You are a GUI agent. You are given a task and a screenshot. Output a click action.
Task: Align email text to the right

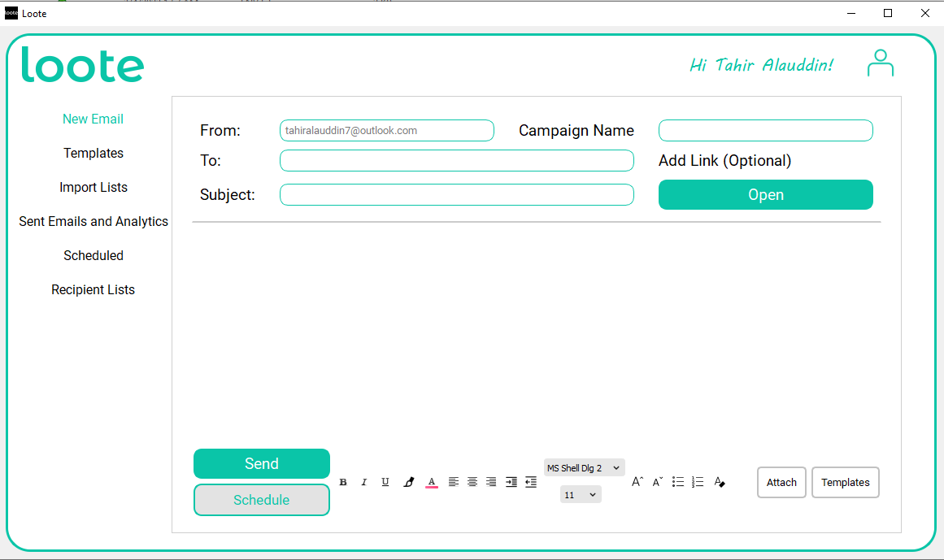491,482
